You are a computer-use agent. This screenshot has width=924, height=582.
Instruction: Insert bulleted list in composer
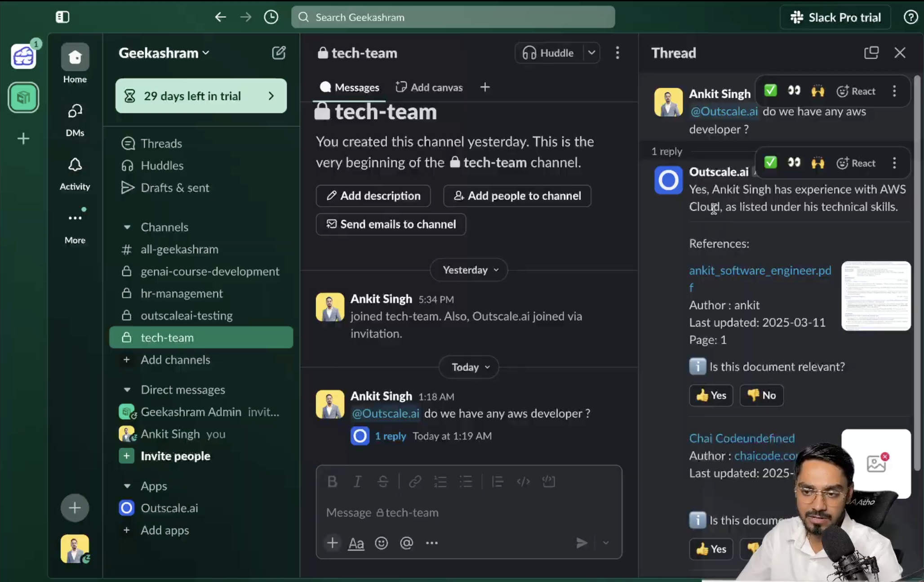[x=466, y=482]
